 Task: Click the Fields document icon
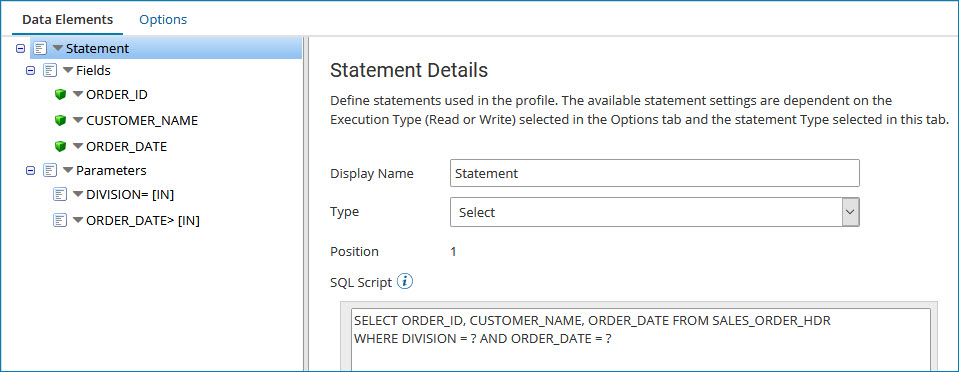[x=50, y=70]
